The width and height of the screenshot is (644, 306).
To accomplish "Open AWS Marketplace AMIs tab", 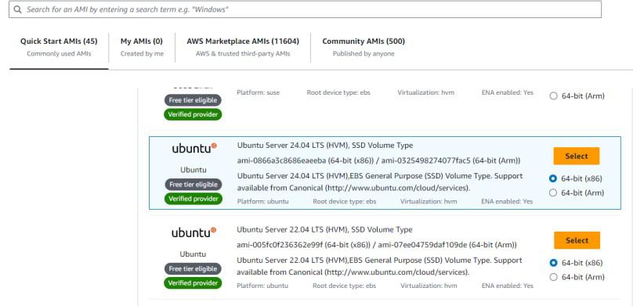I will [243, 47].
